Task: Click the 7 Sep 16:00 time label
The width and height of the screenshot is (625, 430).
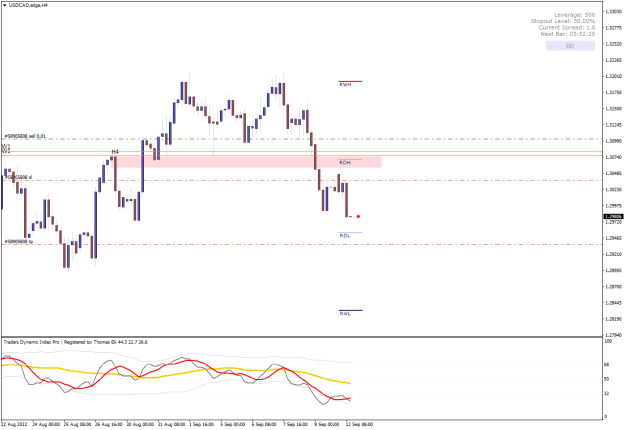Action: [296, 424]
